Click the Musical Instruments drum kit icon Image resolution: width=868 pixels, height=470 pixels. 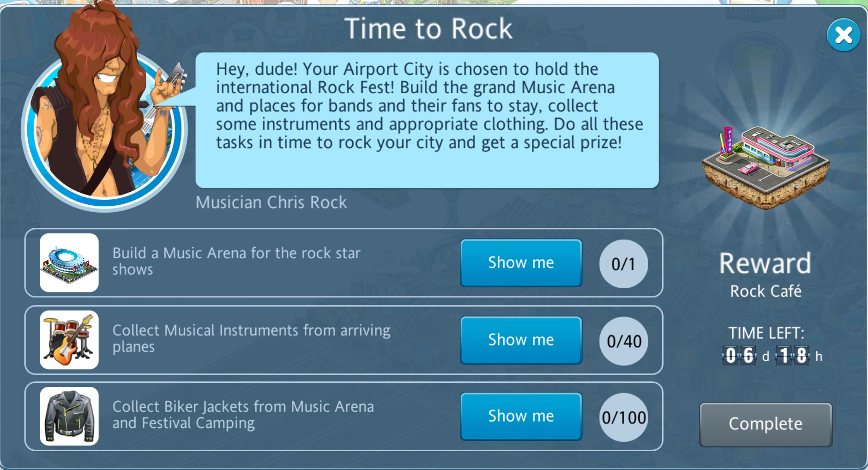pyautogui.click(x=69, y=340)
